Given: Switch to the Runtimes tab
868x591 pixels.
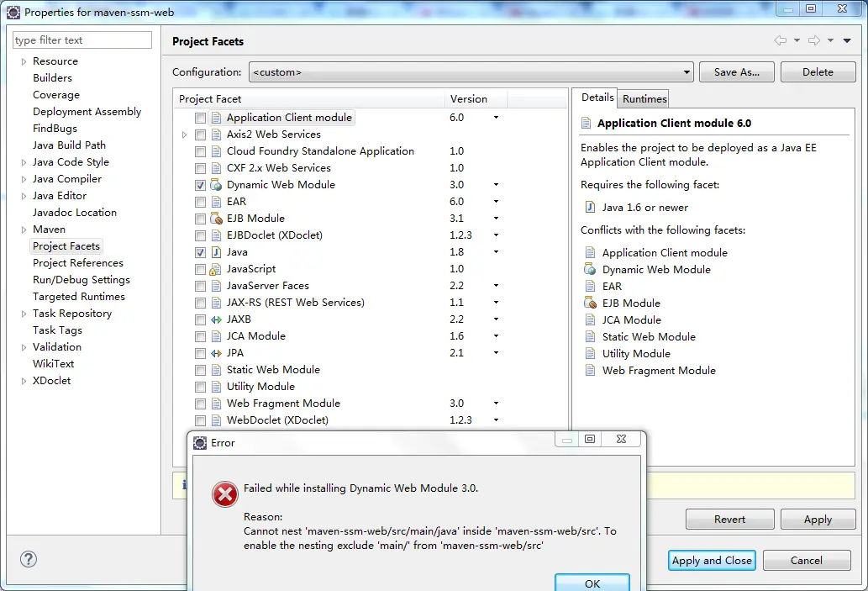Looking at the screenshot, I should (x=644, y=98).
